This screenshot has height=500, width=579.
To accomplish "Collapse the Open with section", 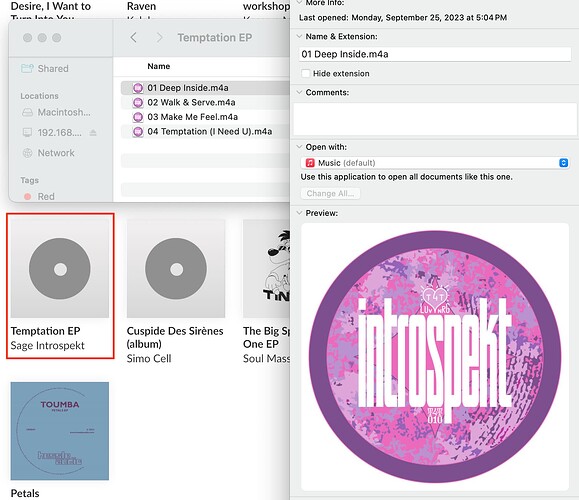I will 299,147.
